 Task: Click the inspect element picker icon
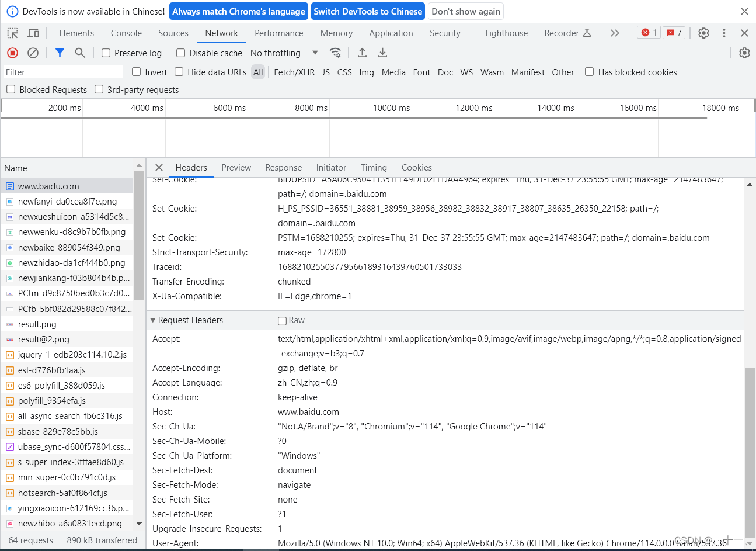[x=12, y=33]
